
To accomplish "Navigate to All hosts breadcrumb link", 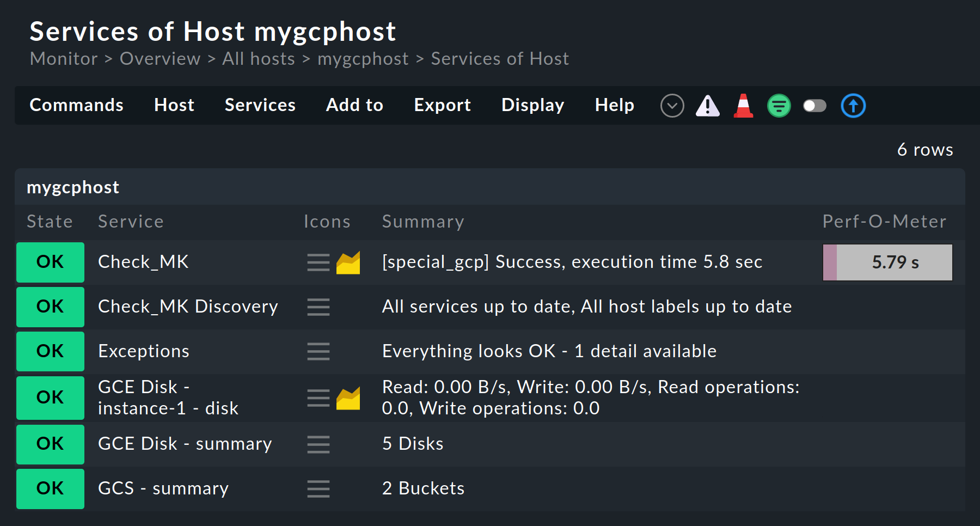I will (x=258, y=59).
